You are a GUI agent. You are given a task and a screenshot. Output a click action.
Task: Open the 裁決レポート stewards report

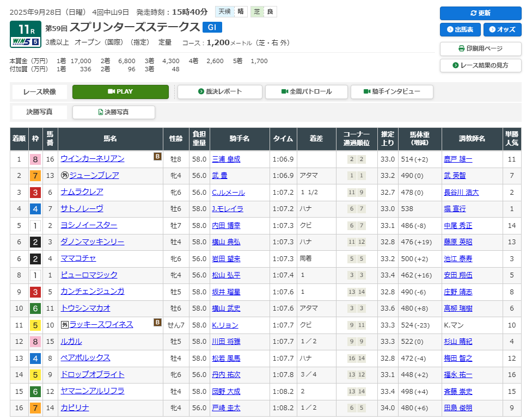pos(220,91)
